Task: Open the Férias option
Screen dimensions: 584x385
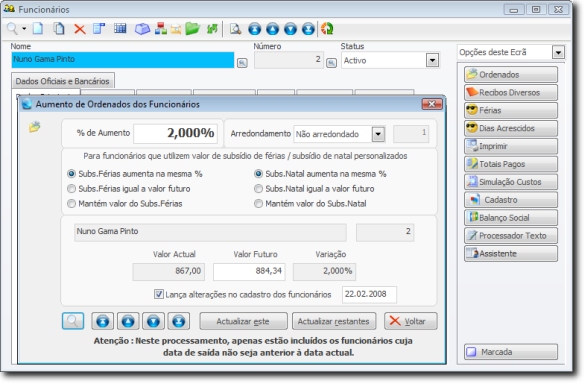Action: tap(511, 110)
